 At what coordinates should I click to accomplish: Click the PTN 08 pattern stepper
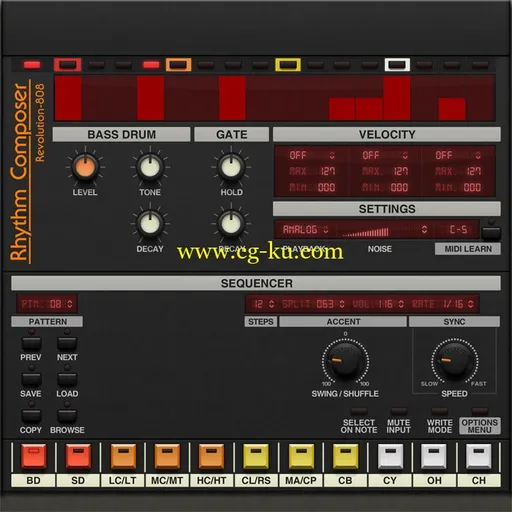click(x=47, y=304)
